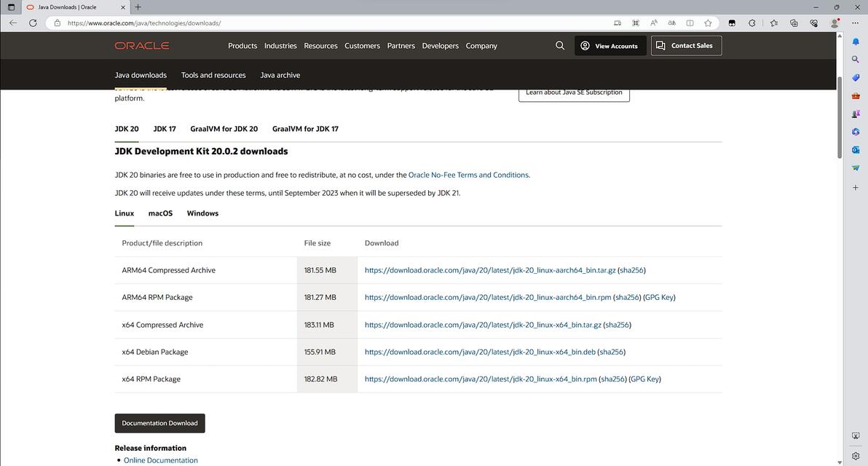Select the JDK 20 tab
Viewport: 868px width, 466px height.
point(127,129)
